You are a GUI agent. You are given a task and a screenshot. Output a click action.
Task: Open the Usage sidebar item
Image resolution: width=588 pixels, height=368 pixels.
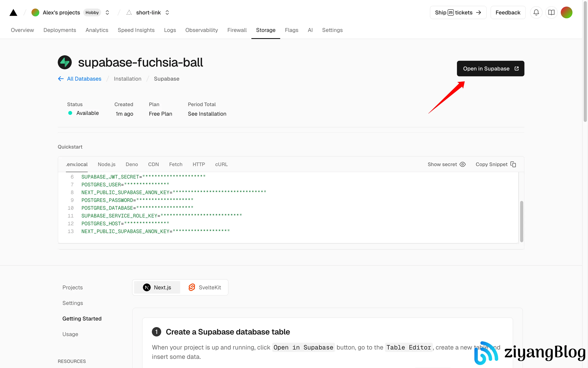(70, 334)
